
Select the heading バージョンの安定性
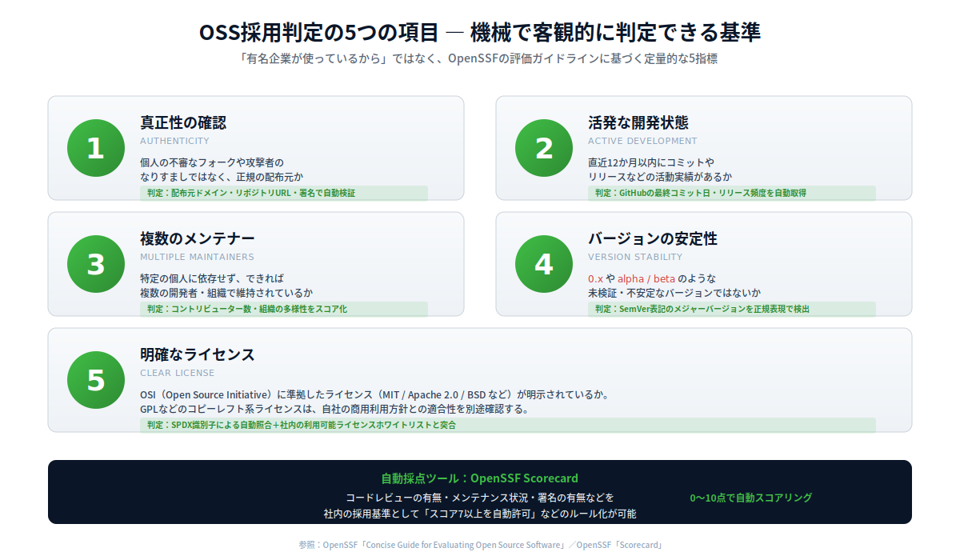(x=653, y=238)
